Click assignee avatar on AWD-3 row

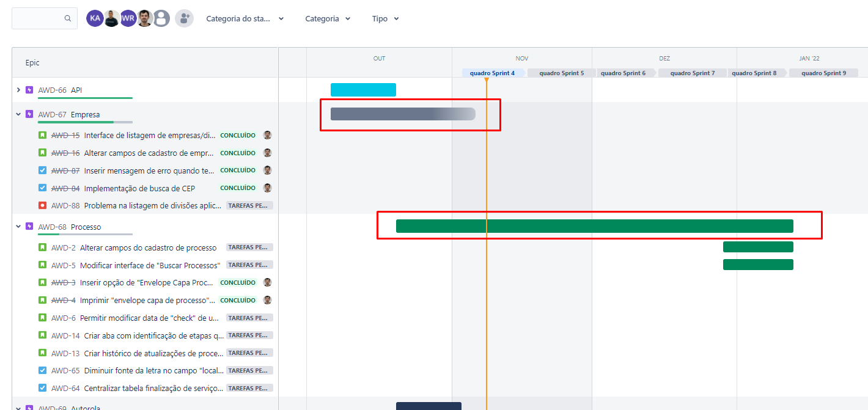(267, 282)
